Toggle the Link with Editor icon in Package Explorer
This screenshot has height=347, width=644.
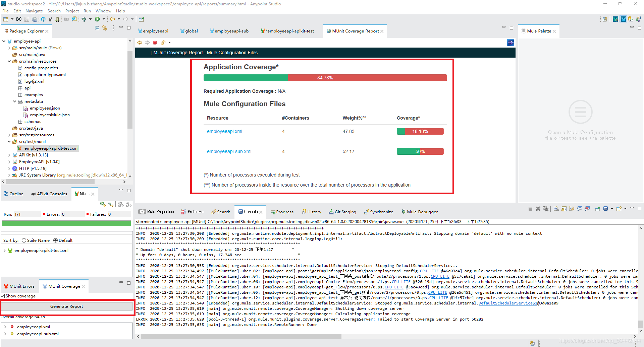click(x=105, y=28)
